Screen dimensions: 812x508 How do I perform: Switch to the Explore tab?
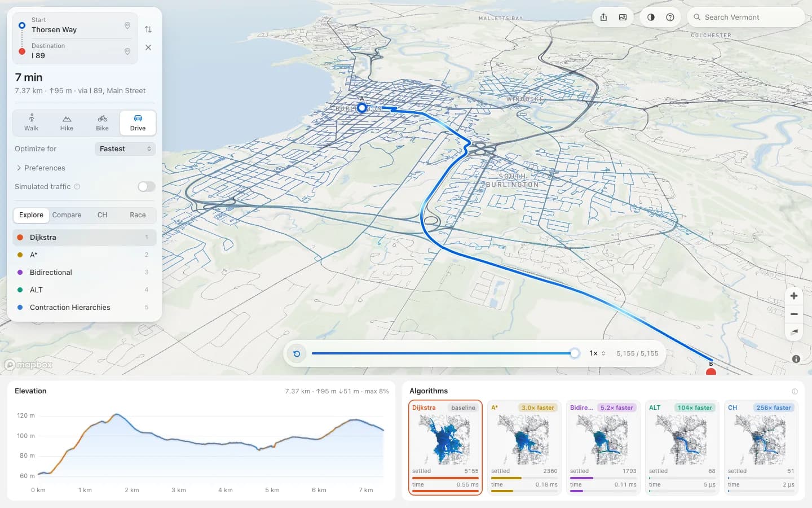[31, 215]
